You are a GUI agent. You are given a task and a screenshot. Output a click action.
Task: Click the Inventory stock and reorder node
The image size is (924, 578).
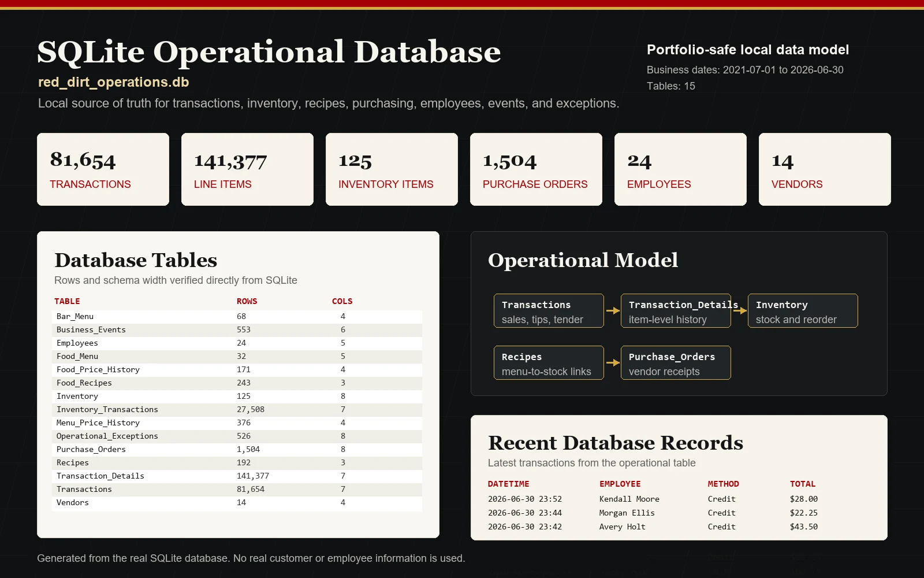pyautogui.click(x=803, y=311)
